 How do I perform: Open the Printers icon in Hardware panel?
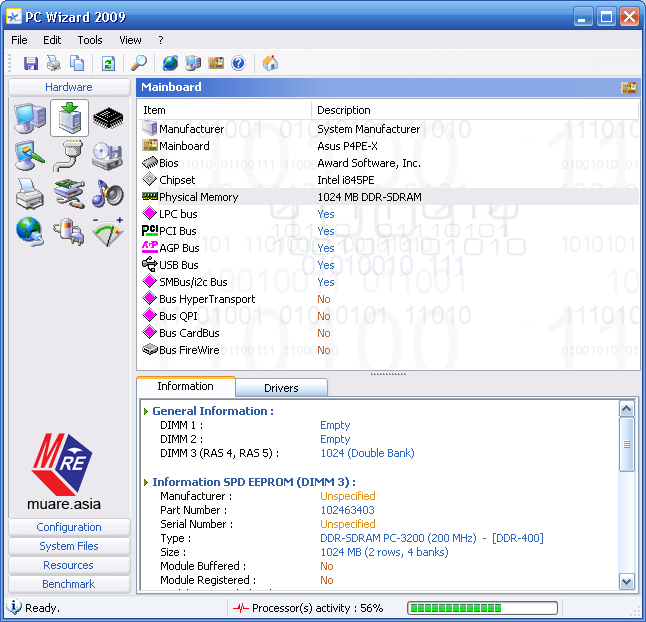click(30, 194)
